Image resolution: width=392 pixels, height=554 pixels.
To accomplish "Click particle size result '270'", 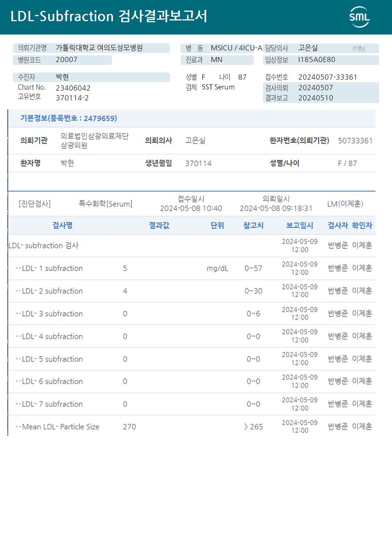I will (x=129, y=427).
